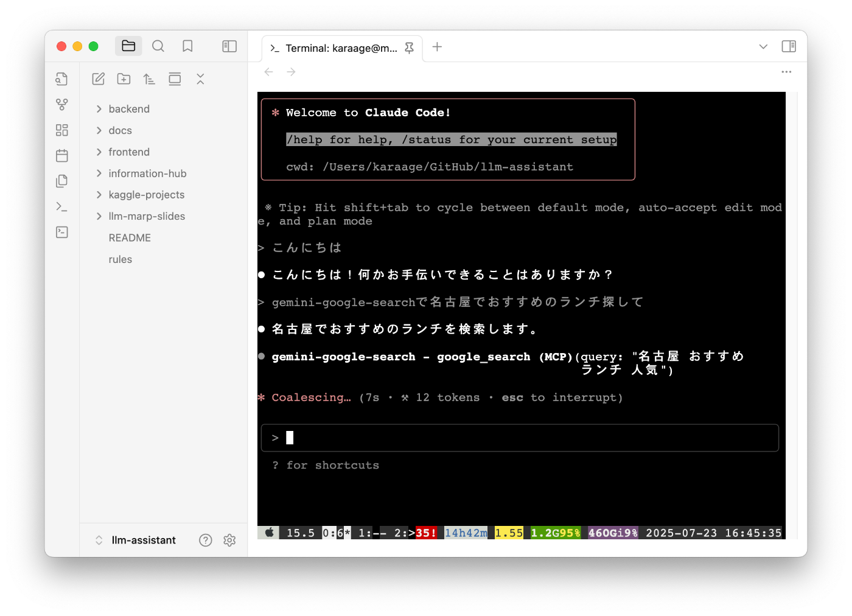Click the '14h42m' uptime status segment
852x616 pixels.
[x=466, y=533]
